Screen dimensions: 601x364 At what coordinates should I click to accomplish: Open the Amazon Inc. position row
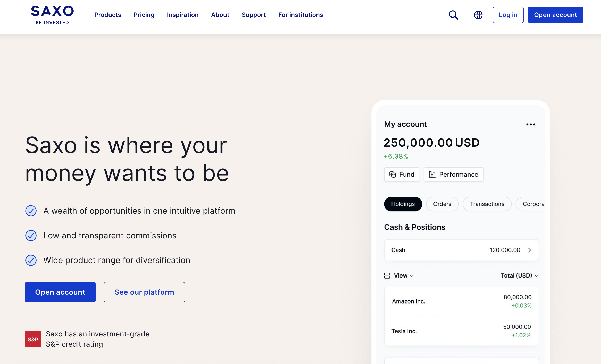461,301
